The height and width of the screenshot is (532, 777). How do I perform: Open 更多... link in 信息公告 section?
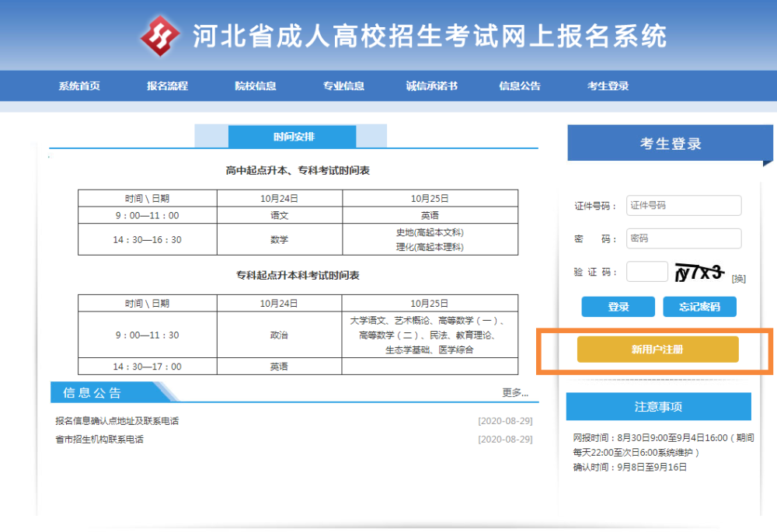click(x=515, y=393)
